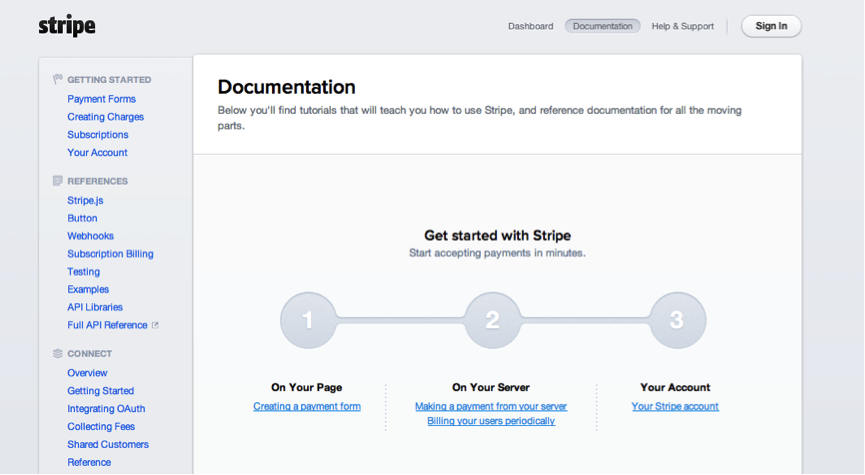Go to Subscriptions in Getting Started
The width and height of the screenshot is (865, 475).
[x=98, y=135]
